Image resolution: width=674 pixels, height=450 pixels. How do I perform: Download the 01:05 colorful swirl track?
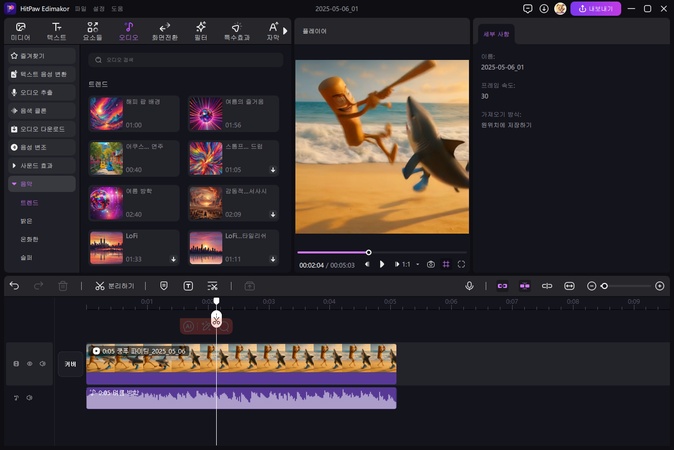(273, 170)
